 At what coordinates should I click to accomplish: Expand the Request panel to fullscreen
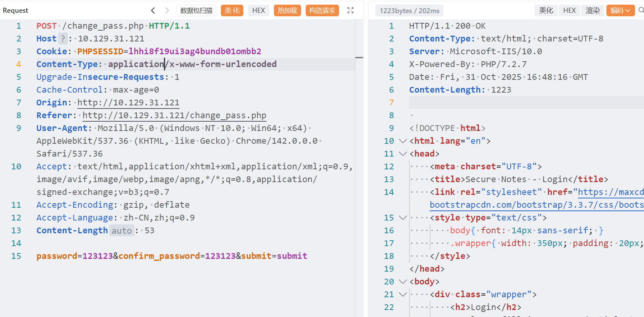tap(350, 10)
